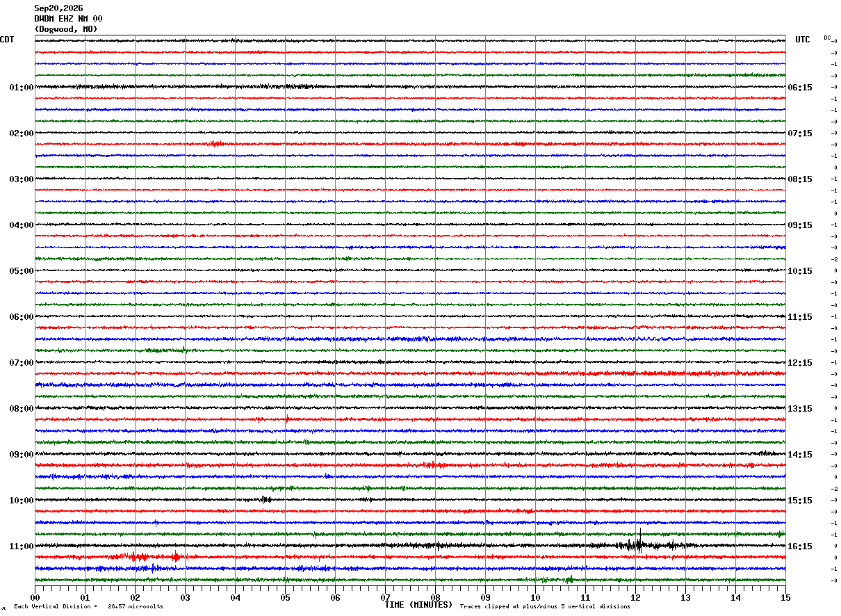This screenshot has width=841, height=616.
Task: Click the 15 tick on the minutes axis
Action: coord(785,597)
